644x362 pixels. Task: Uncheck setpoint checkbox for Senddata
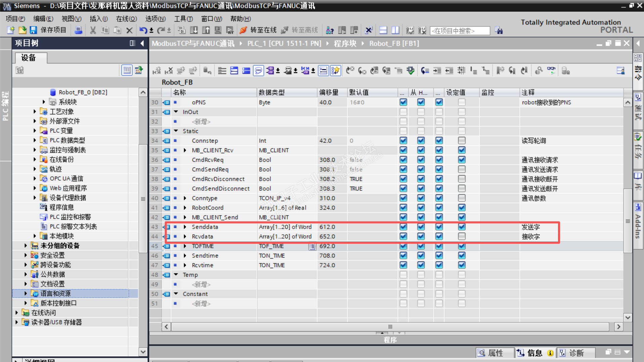pos(462,227)
